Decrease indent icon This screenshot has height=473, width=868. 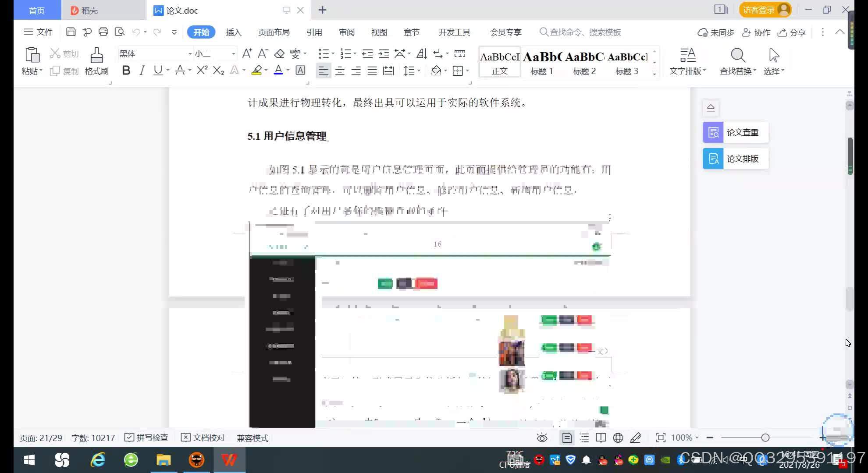tap(367, 53)
